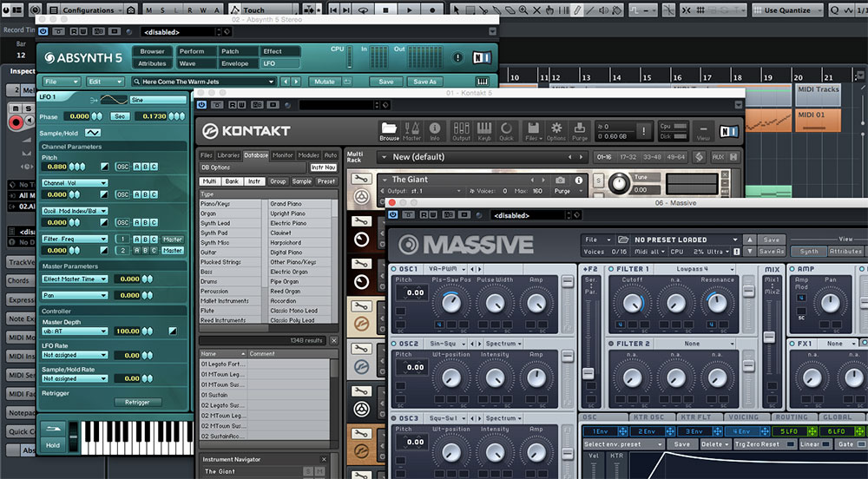Click the Kontakt header Purge icon
The width and height of the screenshot is (868, 479).
pos(580,131)
